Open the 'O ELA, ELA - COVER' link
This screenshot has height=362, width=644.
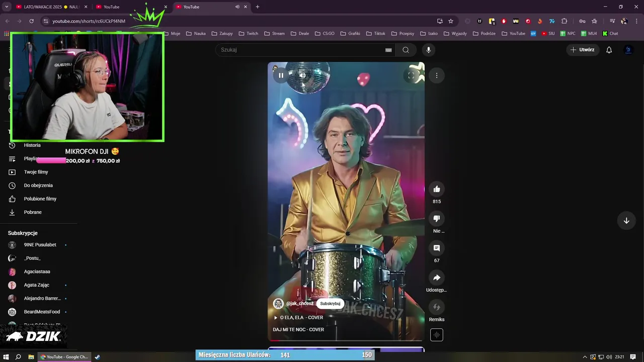(301, 318)
